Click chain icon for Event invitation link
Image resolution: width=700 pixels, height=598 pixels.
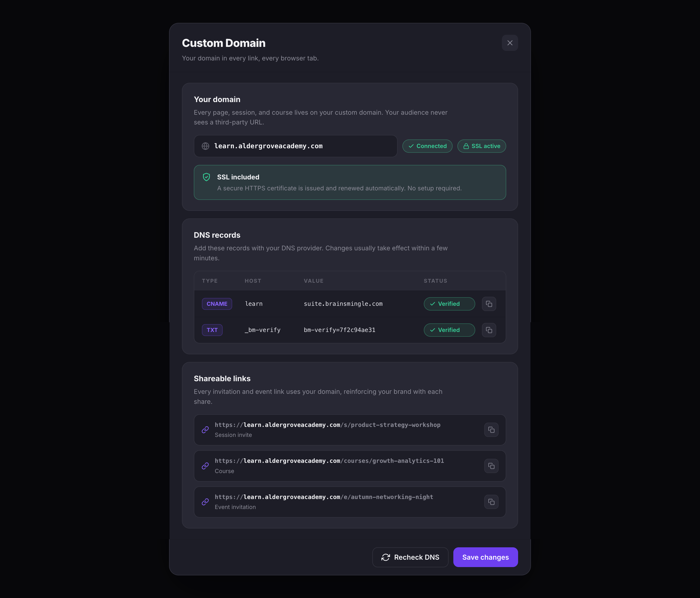pyautogui.click(x=205, y=502)
